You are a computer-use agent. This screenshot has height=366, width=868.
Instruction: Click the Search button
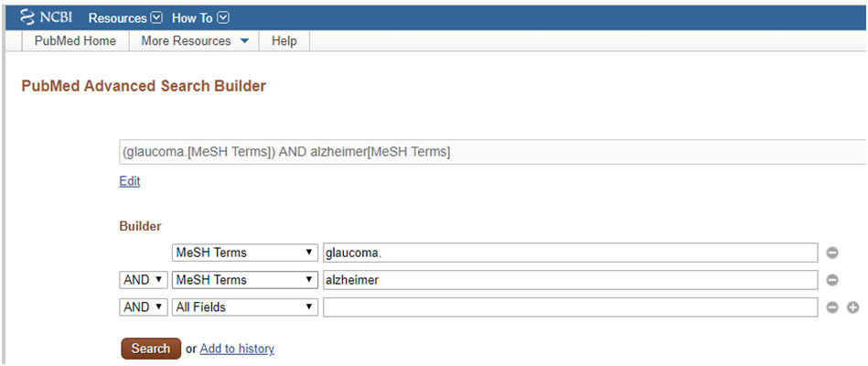(x=151, y=349)
